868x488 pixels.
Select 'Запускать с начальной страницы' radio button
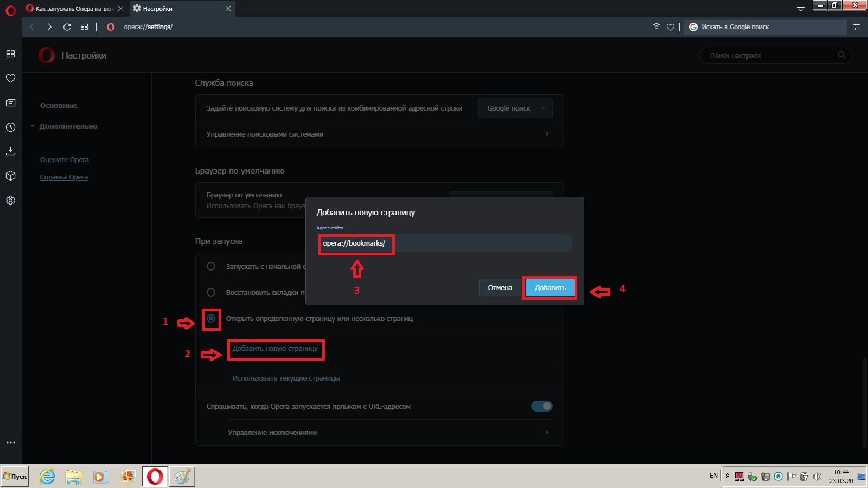coord(211,266)
